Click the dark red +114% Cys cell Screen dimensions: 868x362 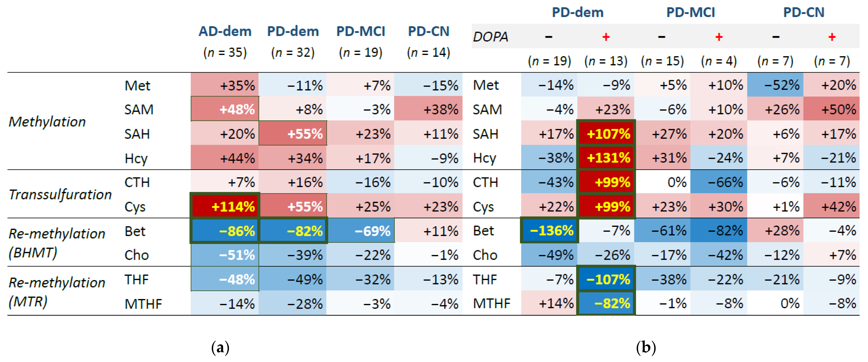tap(225, 206)
